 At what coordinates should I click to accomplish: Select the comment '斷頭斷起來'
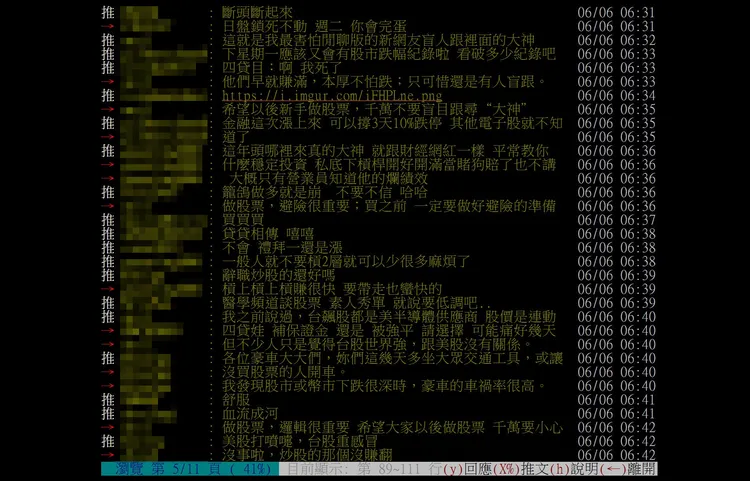(257, 13)
